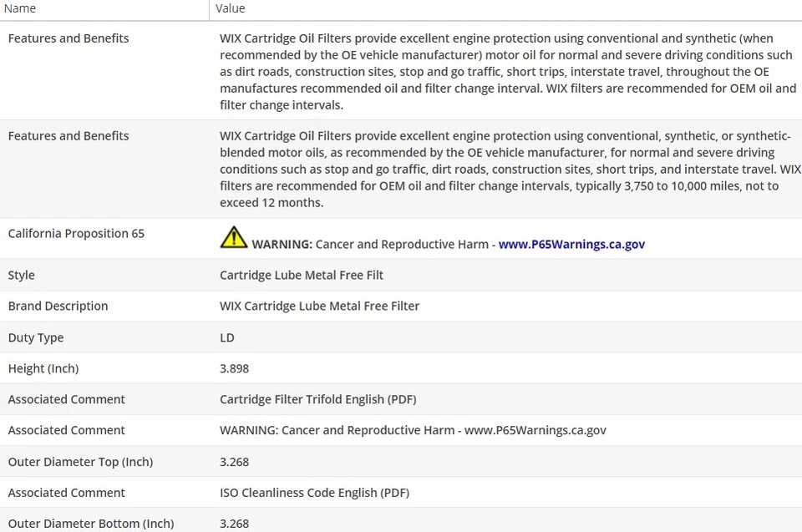This screenshot has height=532, width=802.
Task: Click the plain-text WARNING associated comment value
Action: click(413, 431)
